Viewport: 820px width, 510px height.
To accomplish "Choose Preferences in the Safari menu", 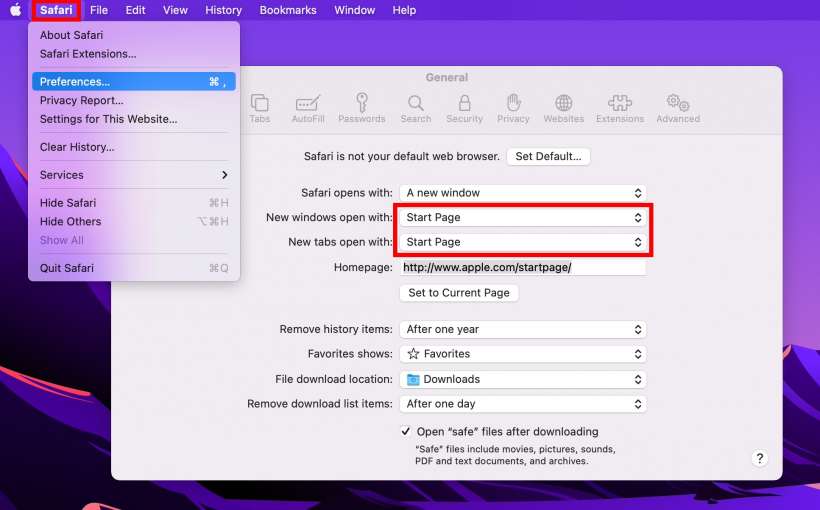I will [x=134, y=82].
